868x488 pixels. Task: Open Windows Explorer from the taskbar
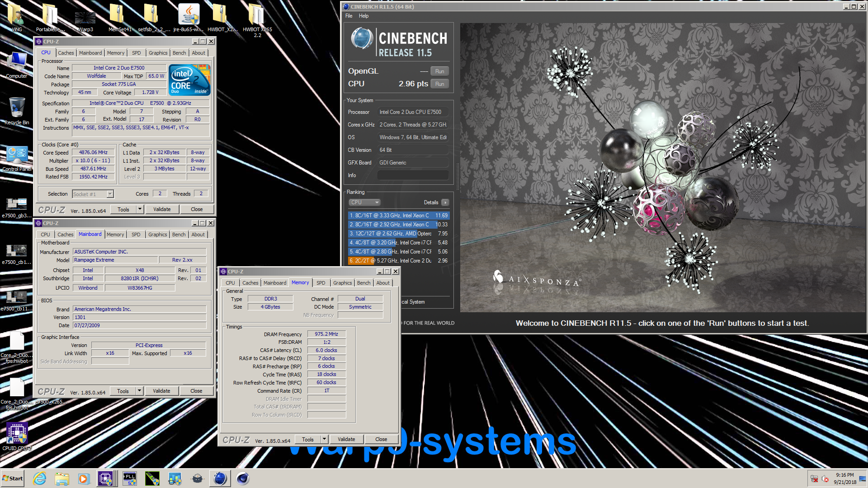(62, 479)
